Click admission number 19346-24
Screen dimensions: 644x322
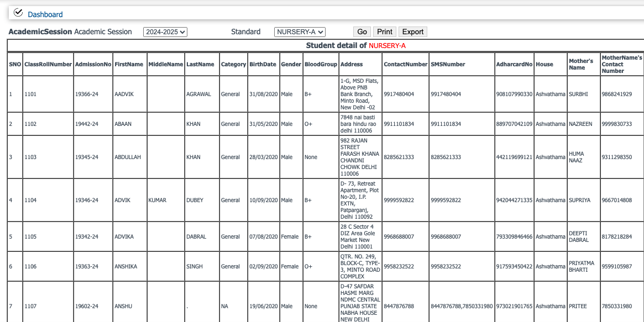pyautogui.click(x=87, y=200)
